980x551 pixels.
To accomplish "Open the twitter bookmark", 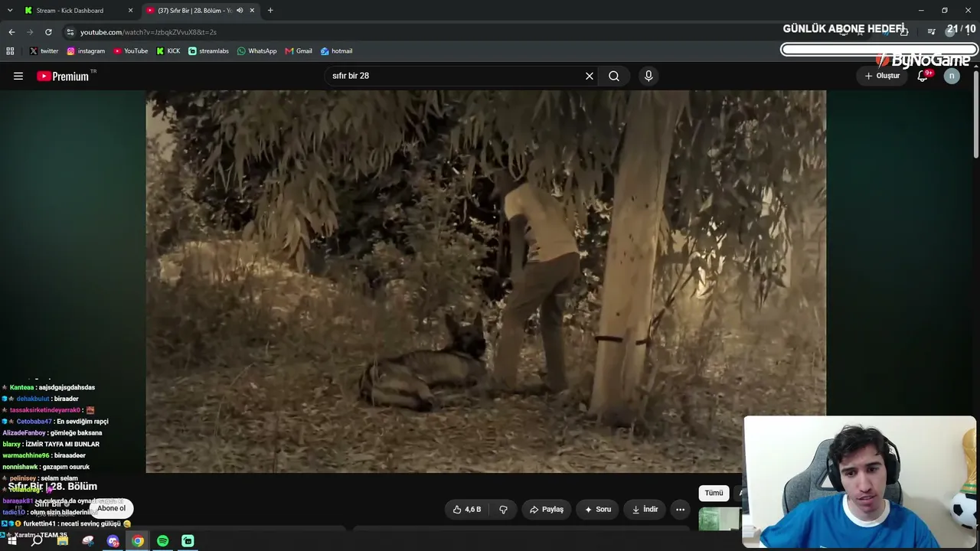I will (x=44, y=51).
